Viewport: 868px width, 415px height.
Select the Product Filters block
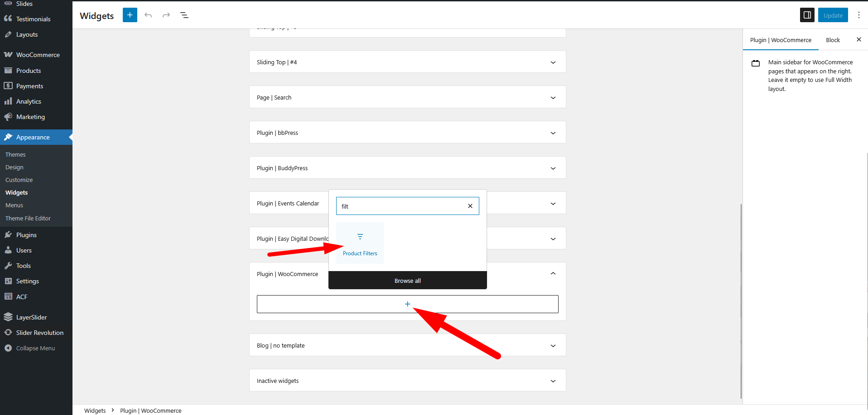[x=360, y=243]
